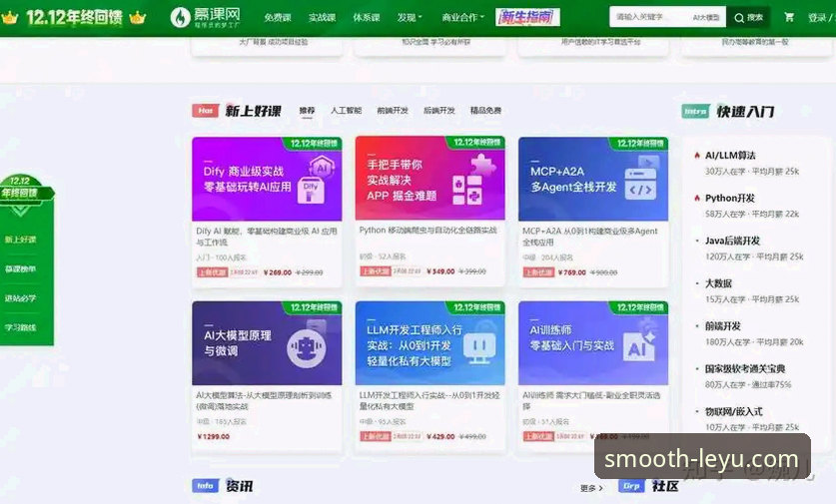Open the Java后端开发 quick-start entry
Image resolution: width=836 pixels, height=504 pixels.
pos(732,241)
